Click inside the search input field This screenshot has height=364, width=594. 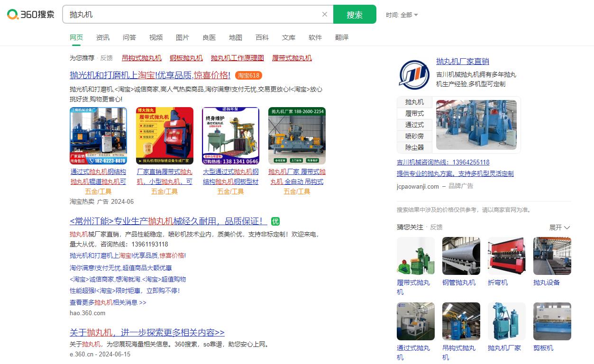pos(190,14)
